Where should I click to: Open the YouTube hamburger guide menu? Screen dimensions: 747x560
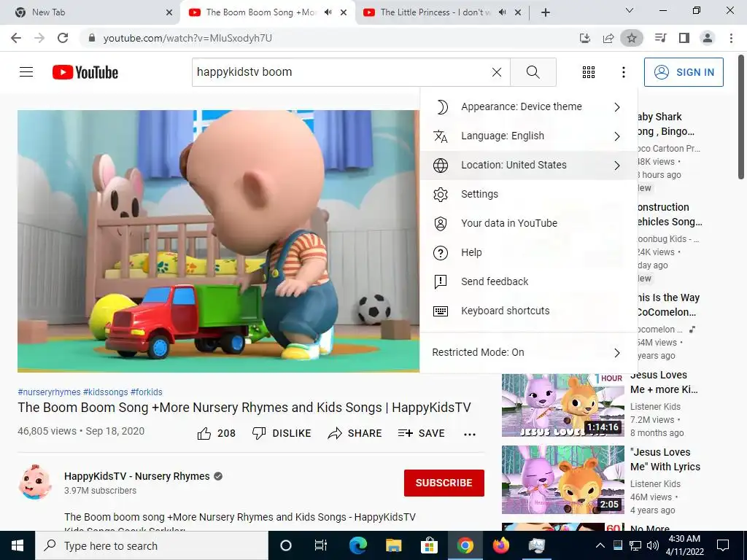(26, 72)
